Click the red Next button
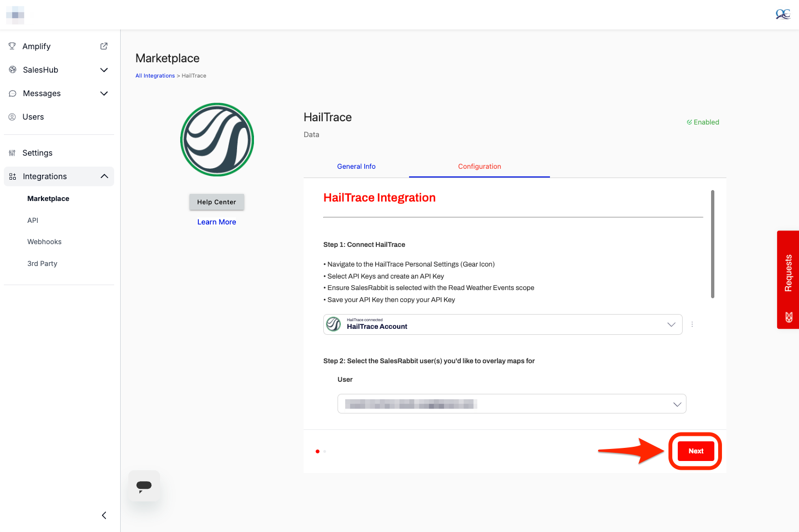 [695, 451]
